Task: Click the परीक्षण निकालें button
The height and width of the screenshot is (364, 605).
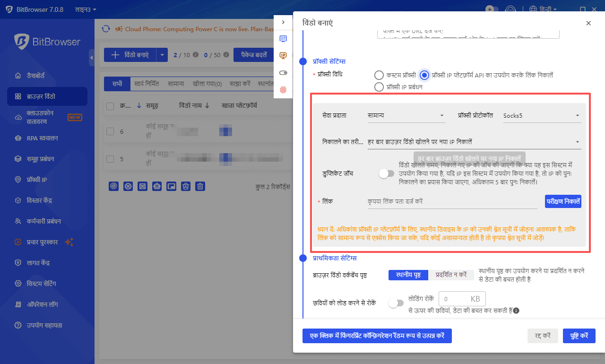Action: (x=563, y=201)
